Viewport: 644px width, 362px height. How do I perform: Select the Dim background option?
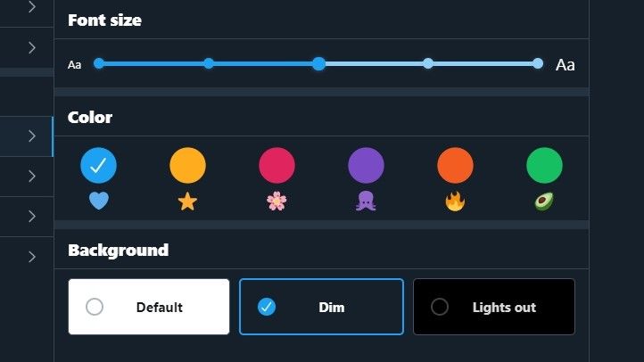[321, 307]
